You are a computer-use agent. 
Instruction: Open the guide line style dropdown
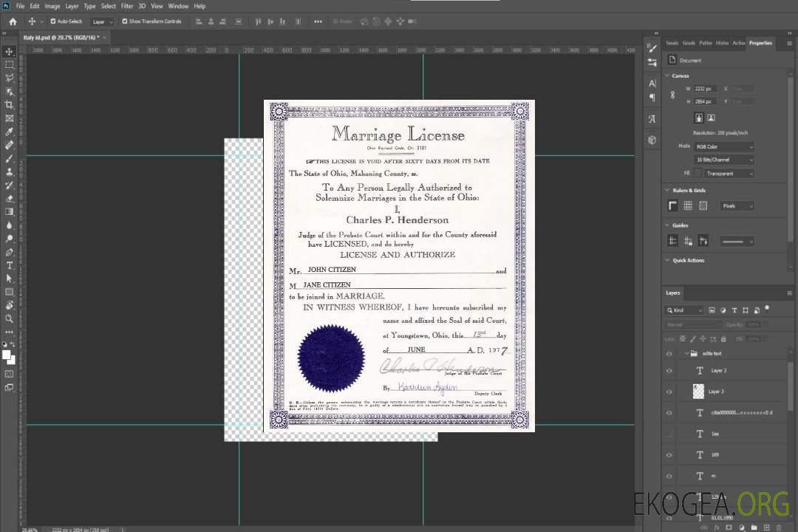pos(737,242)
